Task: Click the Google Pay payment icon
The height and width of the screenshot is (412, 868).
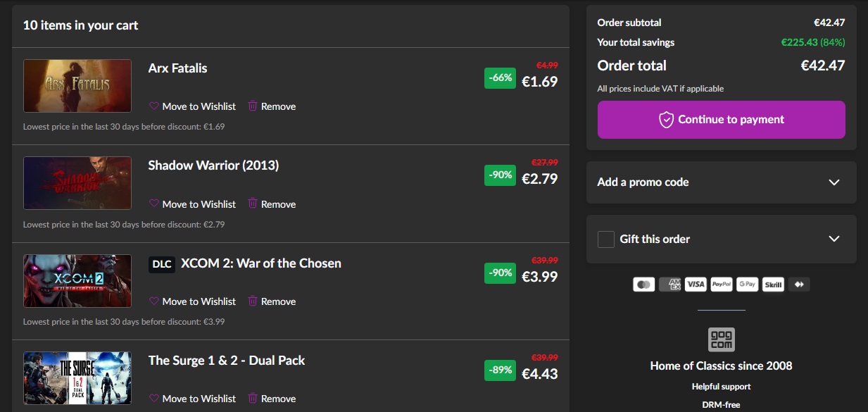Action: coord(747,285)
